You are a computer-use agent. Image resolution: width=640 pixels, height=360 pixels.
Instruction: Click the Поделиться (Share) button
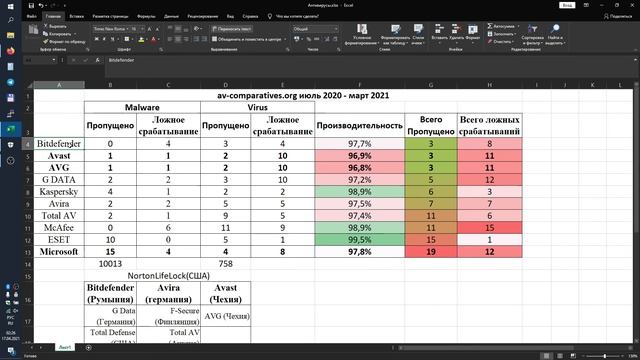tap(618, 16)
